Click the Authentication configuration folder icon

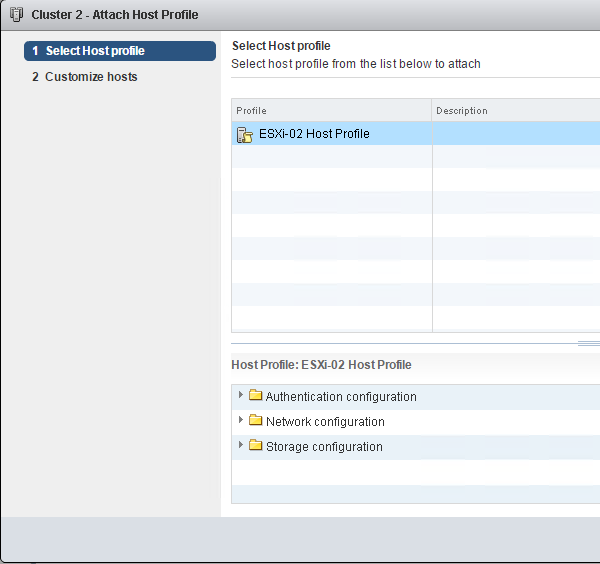pos(255,395)
